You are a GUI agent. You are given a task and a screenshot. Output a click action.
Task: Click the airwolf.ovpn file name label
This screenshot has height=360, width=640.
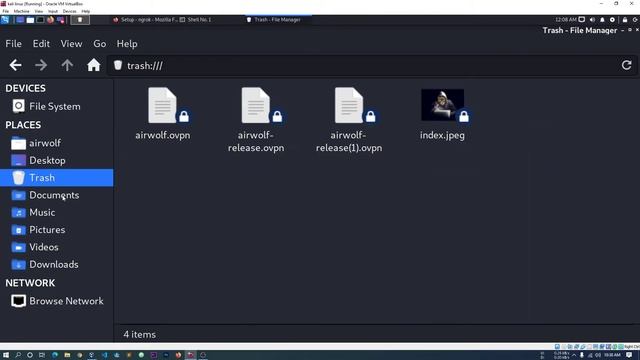coord(163,135)
